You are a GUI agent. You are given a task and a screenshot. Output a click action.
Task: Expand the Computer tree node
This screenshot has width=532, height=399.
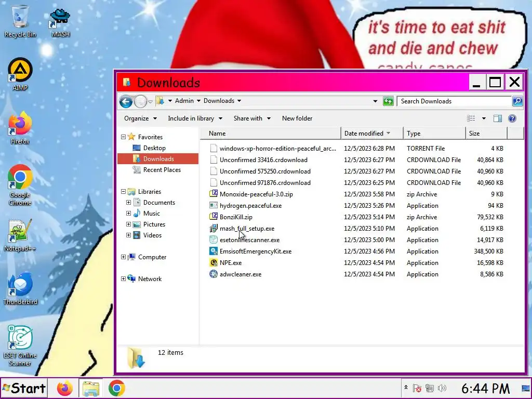click(124, 257)
